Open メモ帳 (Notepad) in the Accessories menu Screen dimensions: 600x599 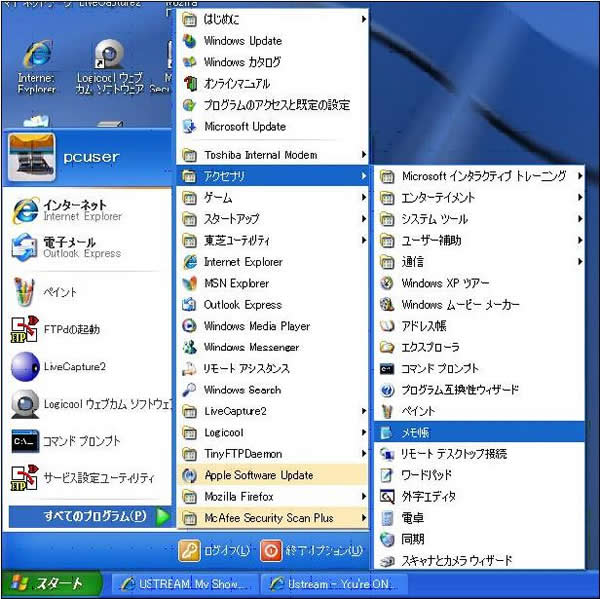point(479,432)
